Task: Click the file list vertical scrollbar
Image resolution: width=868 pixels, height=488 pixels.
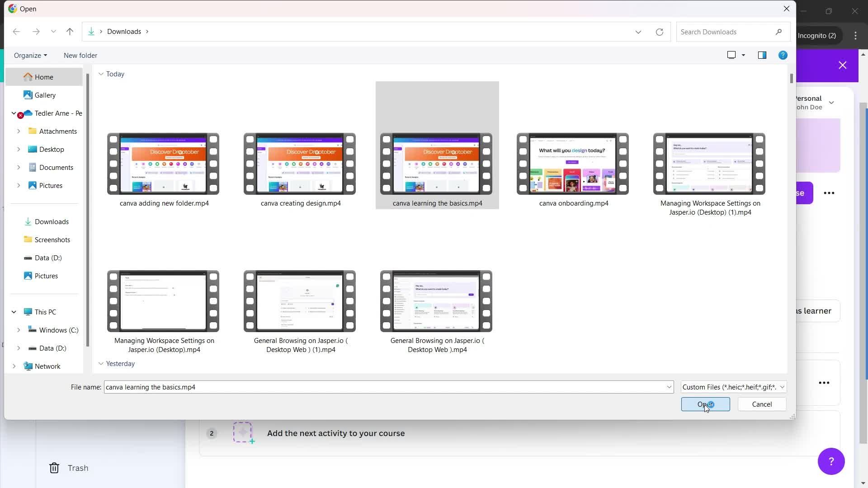Action: click(791, 78)
